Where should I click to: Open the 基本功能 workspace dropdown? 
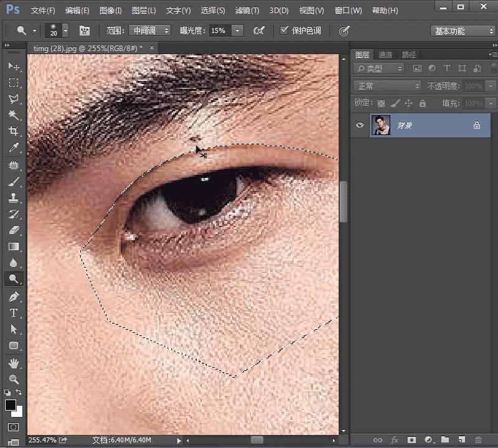pyautogui.click(x=463, y=30)
